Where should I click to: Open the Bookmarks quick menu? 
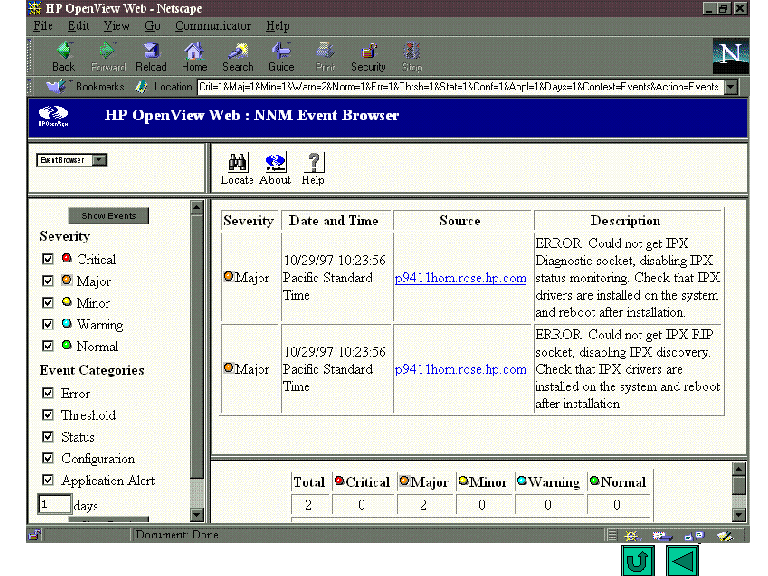pyautogui.click(x=90, y=87)
